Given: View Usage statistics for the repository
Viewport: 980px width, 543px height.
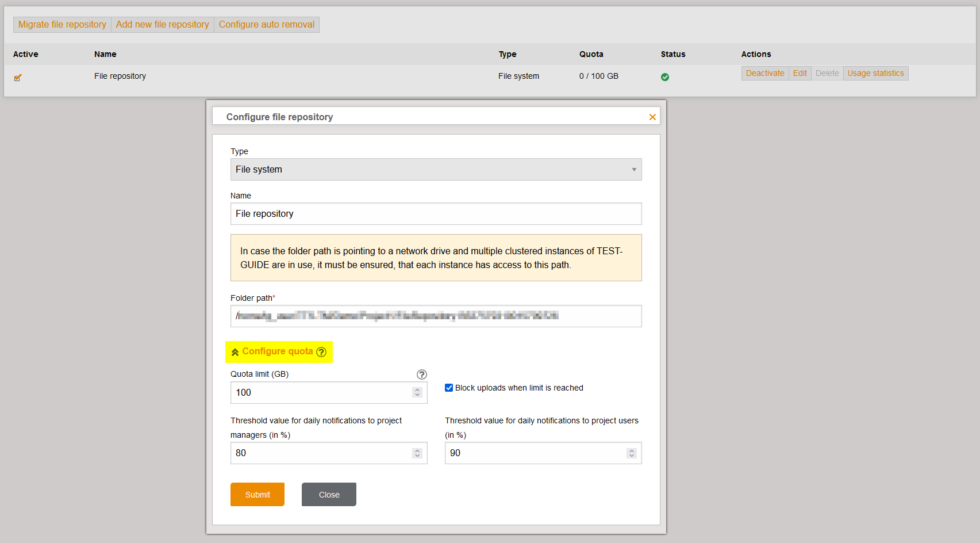Looking at the screenshot, I should pos(875,74).
